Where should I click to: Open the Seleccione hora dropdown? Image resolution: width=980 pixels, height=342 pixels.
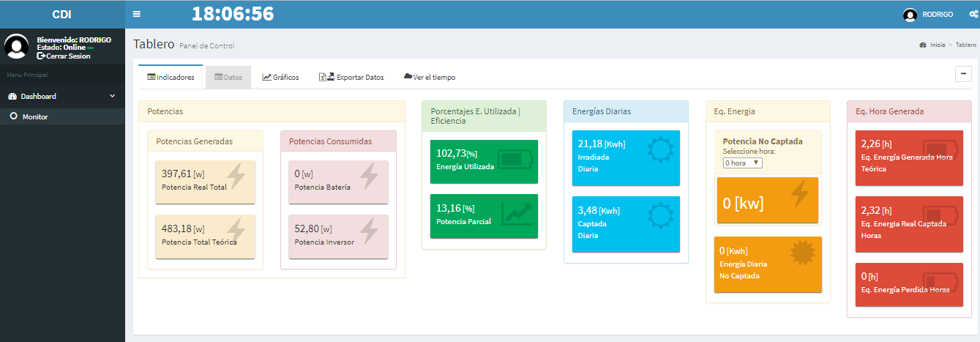click(x=743, y=163)
